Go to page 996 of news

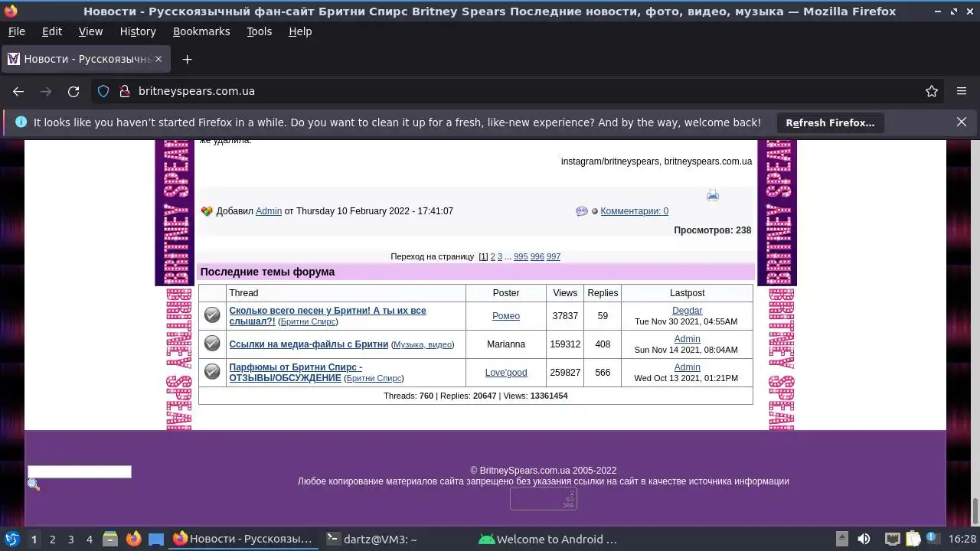pos(537,257)
